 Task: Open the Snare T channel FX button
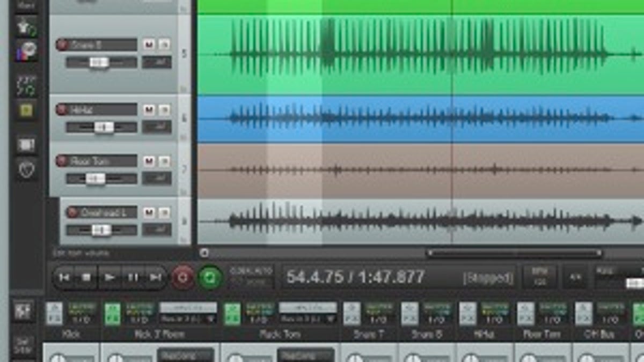point(352,314)
